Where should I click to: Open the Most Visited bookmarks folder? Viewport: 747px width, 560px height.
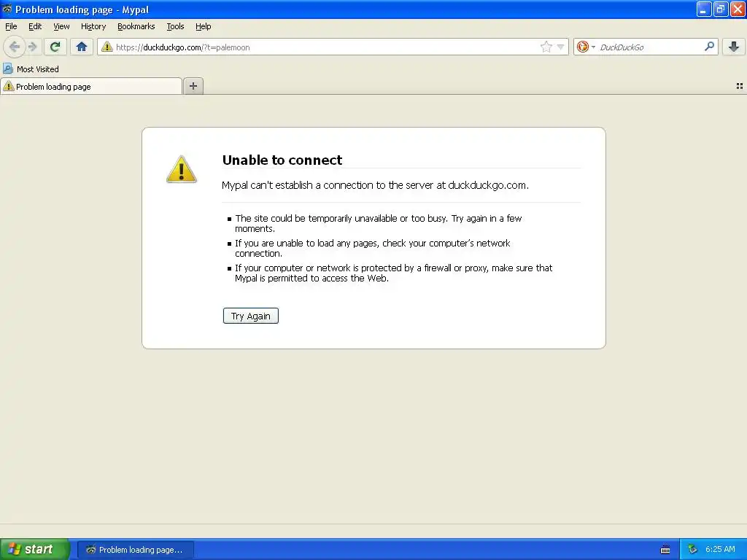31,69
